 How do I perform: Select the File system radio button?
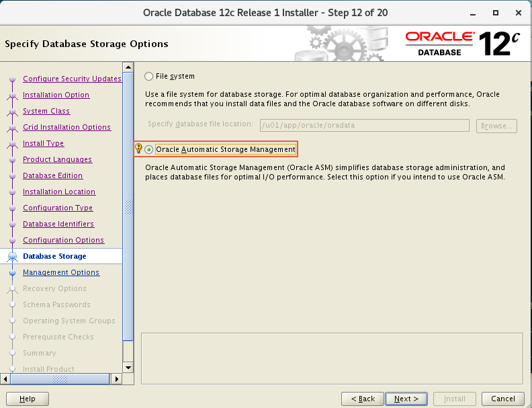(148, 77)
